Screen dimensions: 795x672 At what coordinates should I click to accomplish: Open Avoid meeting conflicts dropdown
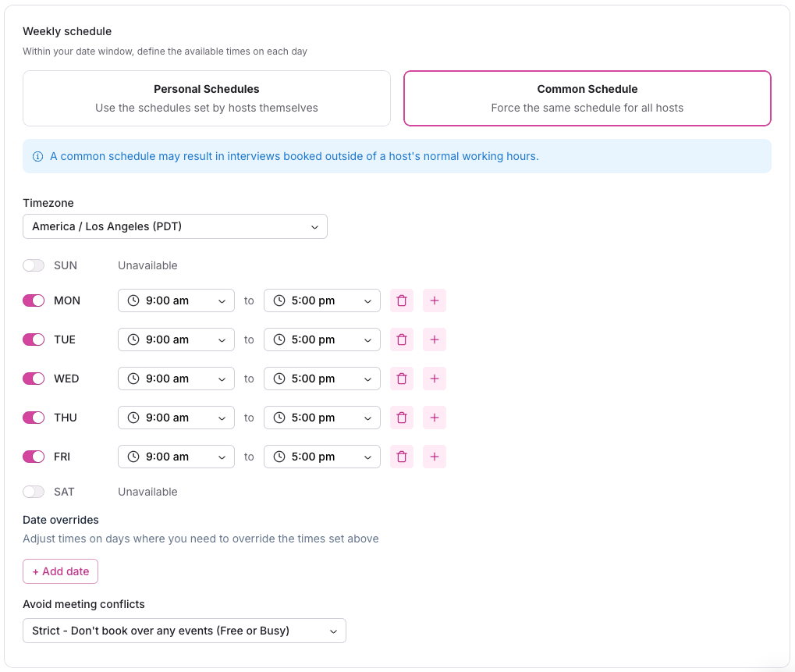pyautogui.click(x=184, y=631)
